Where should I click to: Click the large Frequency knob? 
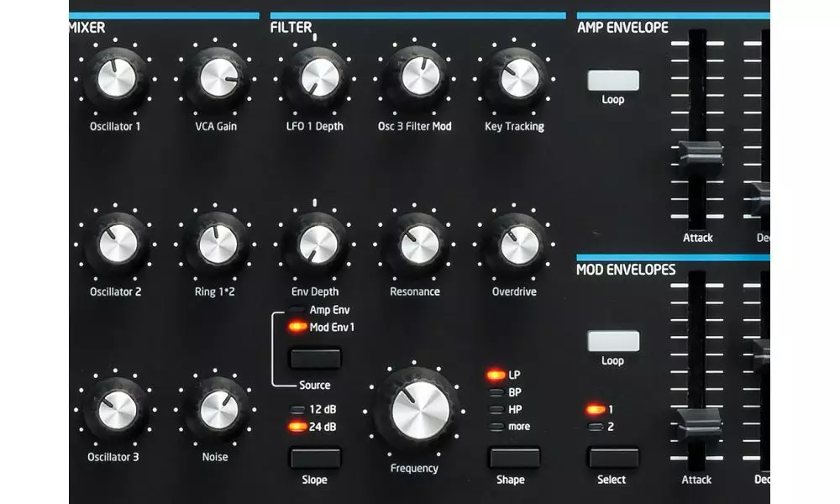coord(419,412)
